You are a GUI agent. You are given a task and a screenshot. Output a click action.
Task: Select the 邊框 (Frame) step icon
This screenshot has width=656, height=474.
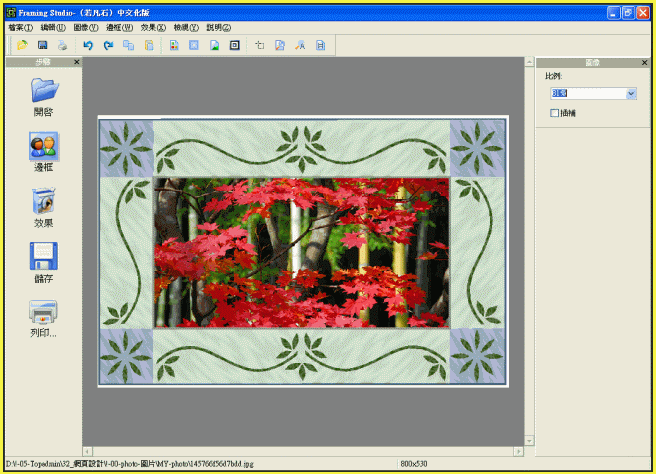pyautogui.click(x=44, y=146)
